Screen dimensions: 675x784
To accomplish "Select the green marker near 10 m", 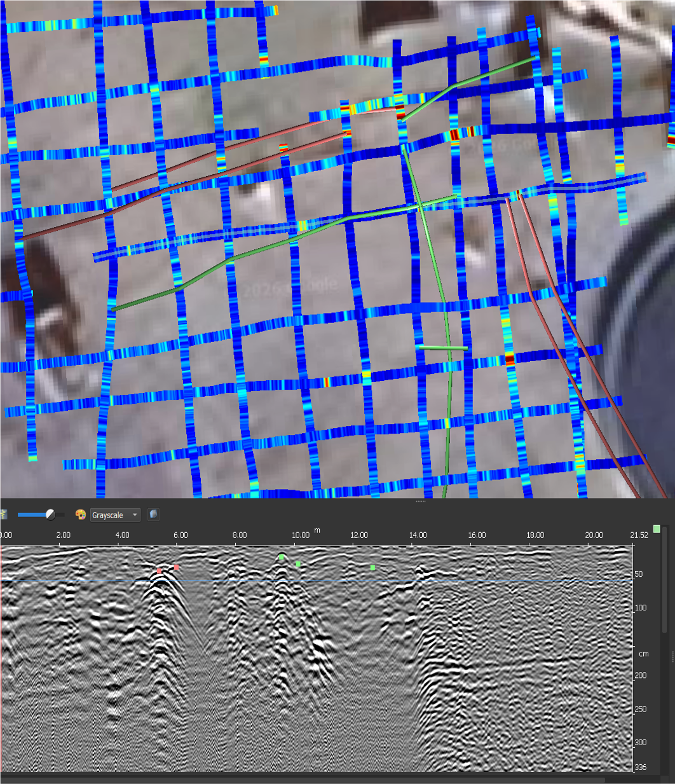I will click(298, 564).
